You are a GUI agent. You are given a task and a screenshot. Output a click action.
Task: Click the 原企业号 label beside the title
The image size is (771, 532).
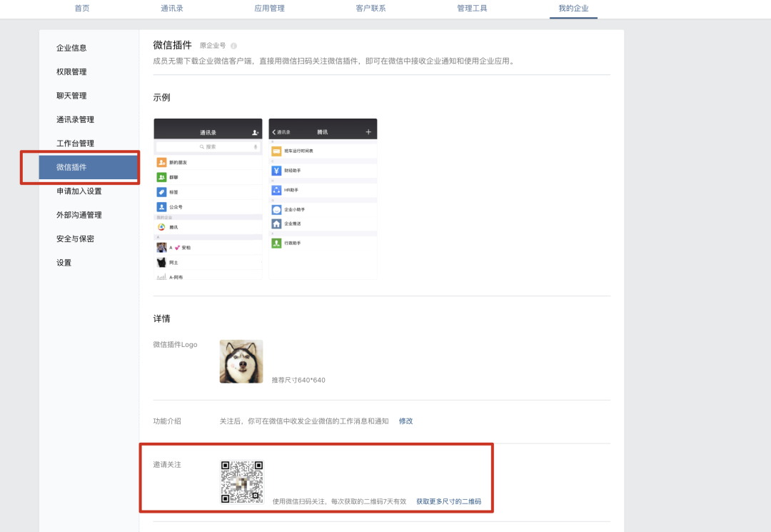coord(213,46)
